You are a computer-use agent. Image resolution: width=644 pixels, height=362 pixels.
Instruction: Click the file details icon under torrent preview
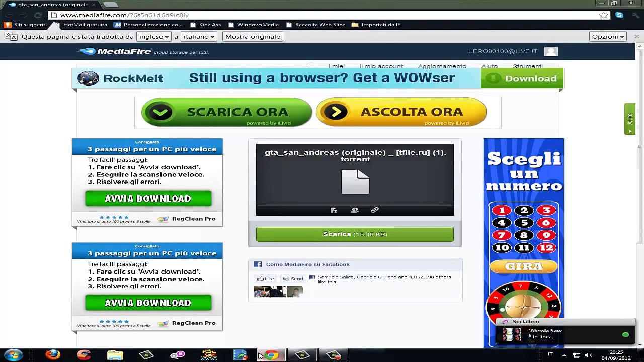tap(333, 210)
